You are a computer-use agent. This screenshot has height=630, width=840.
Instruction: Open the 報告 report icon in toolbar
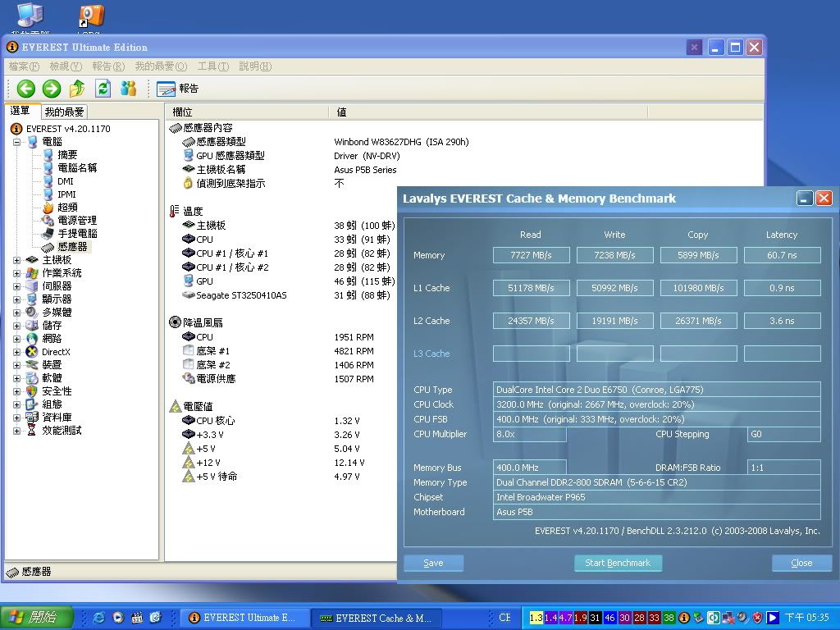(177, 89)
